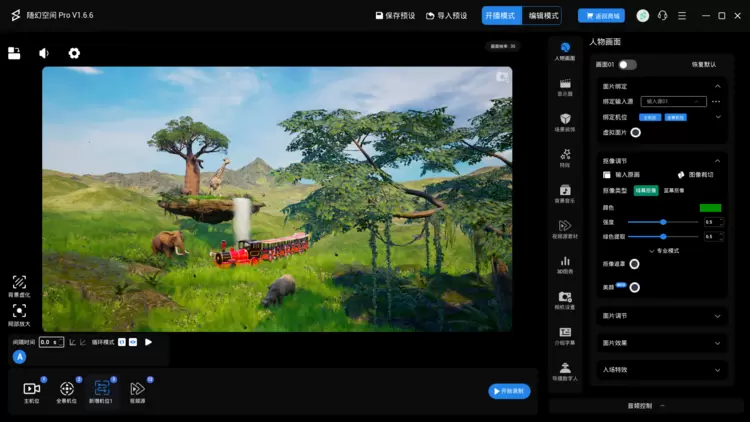Toggle the 画面01 switch

click(627, 65)
